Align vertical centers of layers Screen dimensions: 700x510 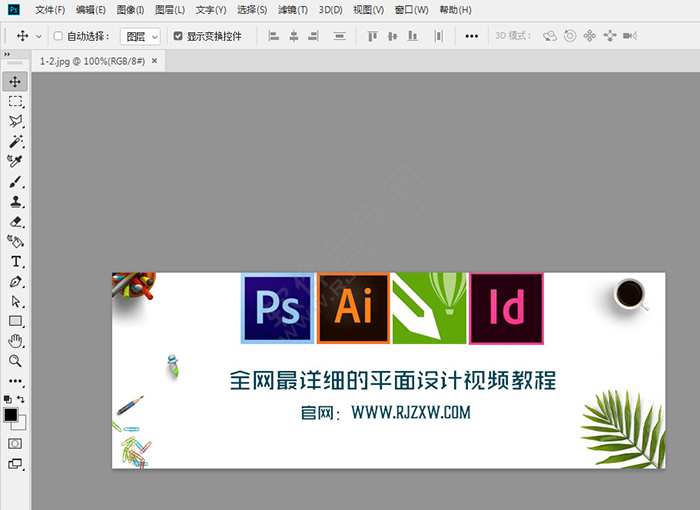pyautogui.click(x=392, y=36)
